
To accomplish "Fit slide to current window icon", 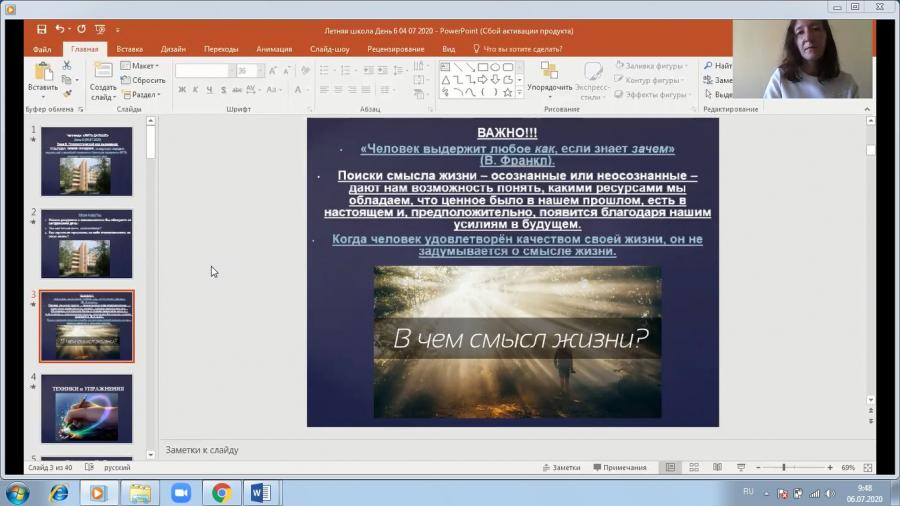I will point(868,468).
